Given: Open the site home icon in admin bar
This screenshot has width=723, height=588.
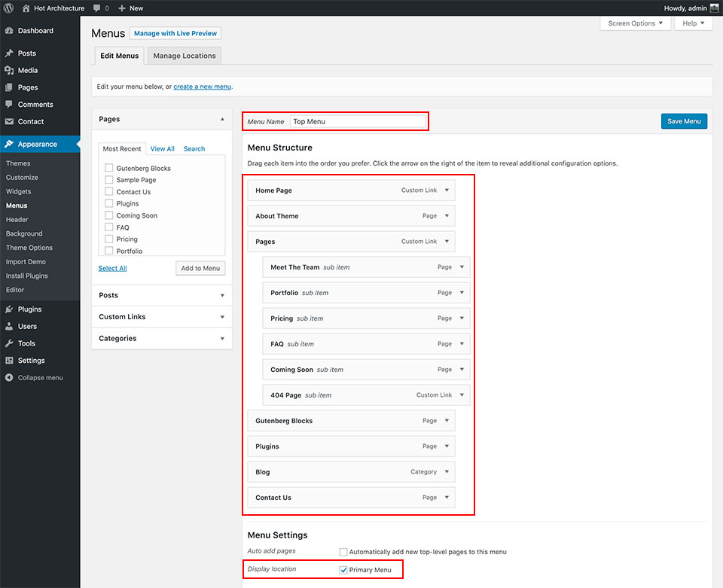Looking at the screenshot, I should click(26, 8).
